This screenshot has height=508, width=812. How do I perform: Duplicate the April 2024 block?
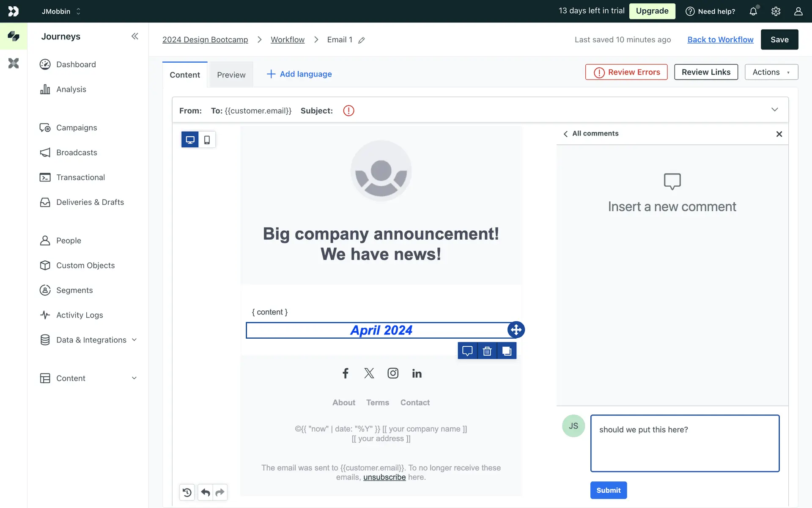click(507, 351)
